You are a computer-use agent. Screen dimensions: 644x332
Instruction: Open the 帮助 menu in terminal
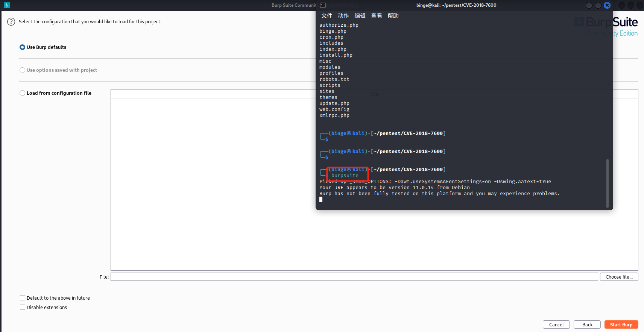pos(393,15)
